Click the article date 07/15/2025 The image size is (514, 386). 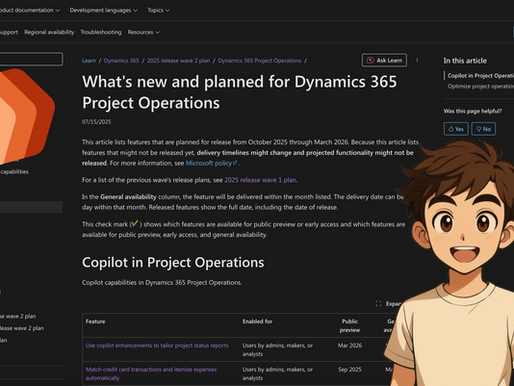(97, 122)
